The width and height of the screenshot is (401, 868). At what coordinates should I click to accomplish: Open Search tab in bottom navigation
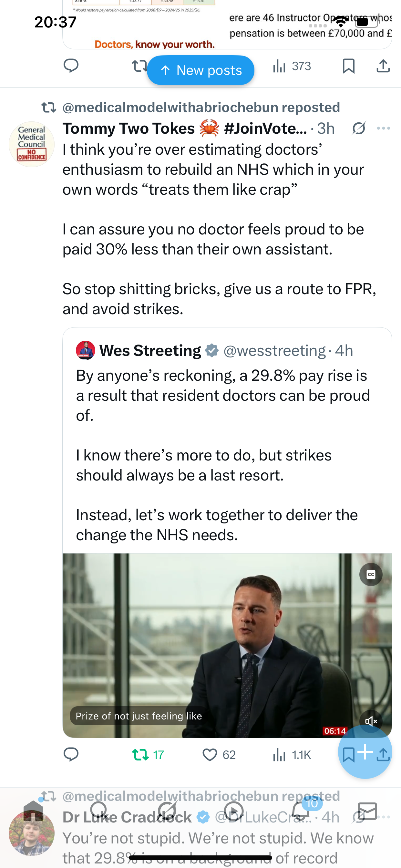click(x=99, y=811)
